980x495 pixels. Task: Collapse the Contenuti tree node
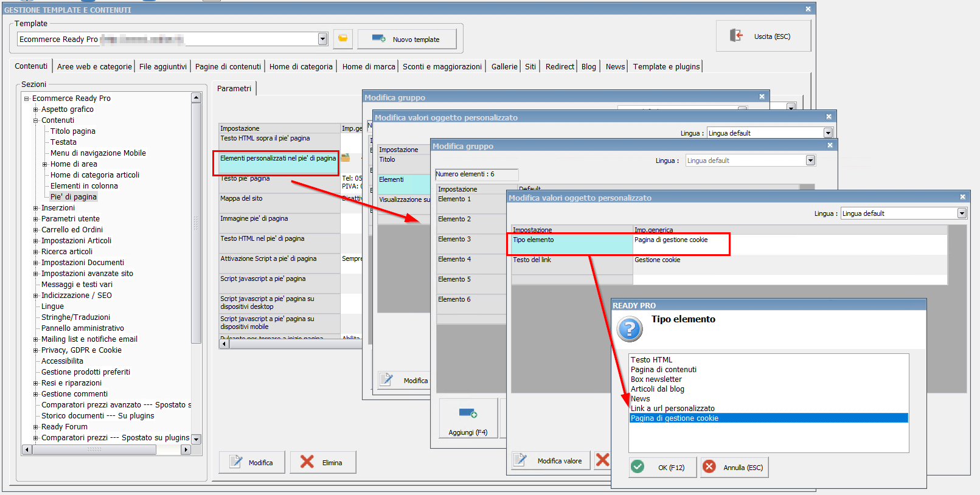35,120
